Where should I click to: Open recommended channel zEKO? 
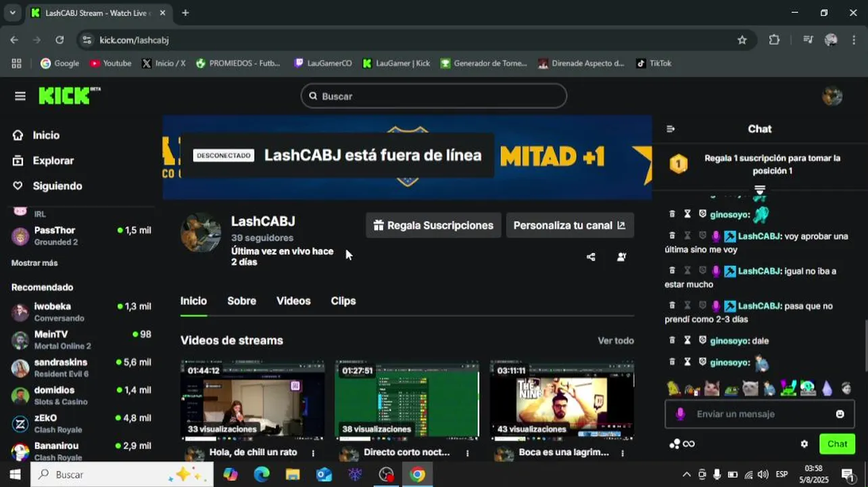(81, 423)
